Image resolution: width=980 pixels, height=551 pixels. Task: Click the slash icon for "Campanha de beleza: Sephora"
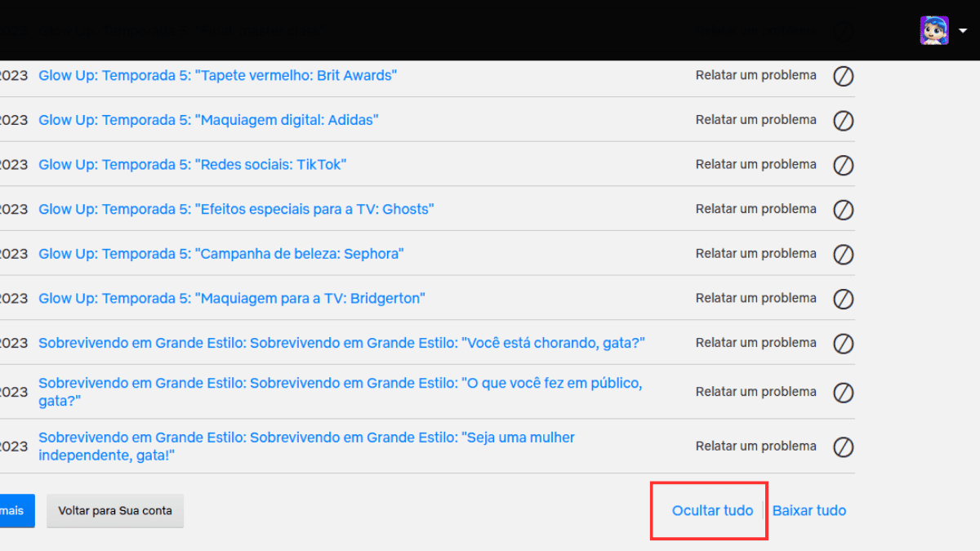(x=844, y=254)
